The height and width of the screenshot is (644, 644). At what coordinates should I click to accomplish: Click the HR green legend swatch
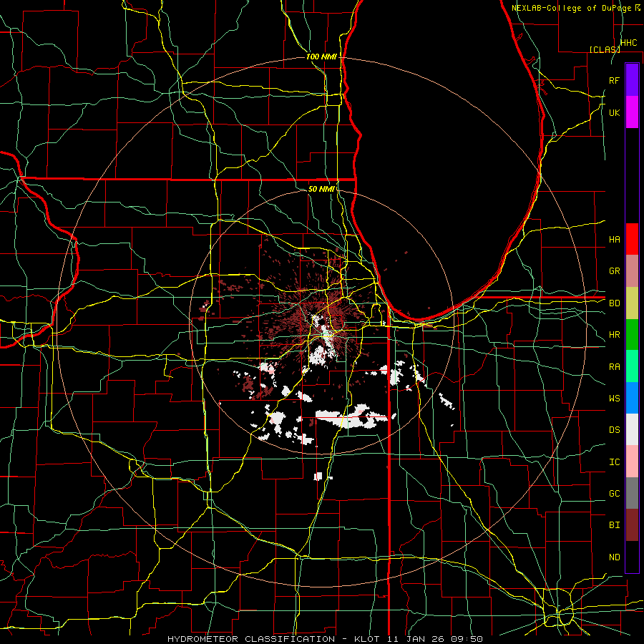pyautogui.click(x=632, y=334)
